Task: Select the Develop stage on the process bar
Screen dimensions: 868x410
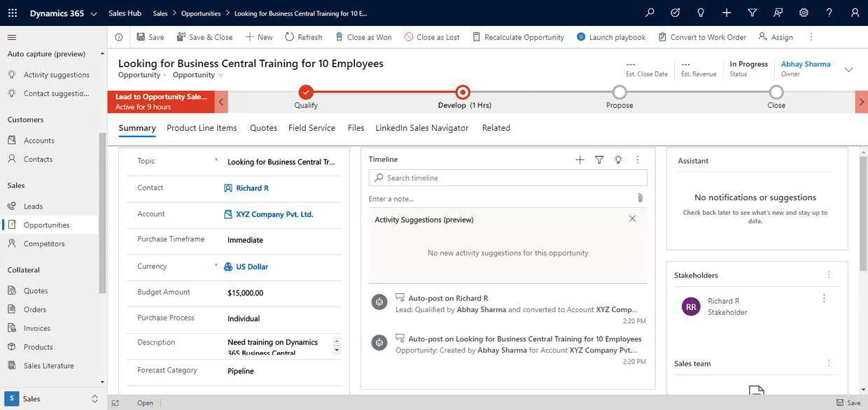Action: point(461,92)
